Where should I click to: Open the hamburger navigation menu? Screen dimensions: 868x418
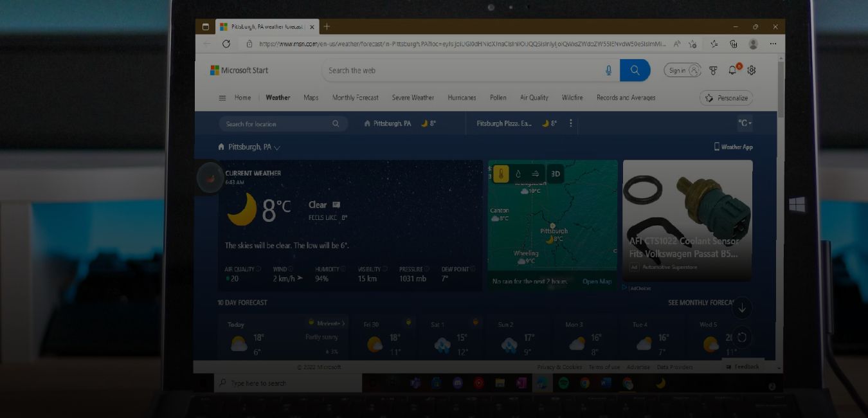click(x=222, y=98)
